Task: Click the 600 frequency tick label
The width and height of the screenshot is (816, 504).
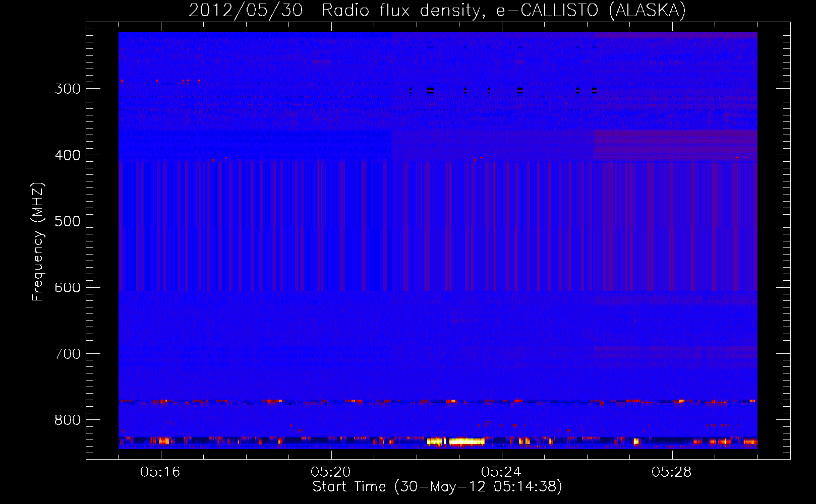Action: pos(68,288)
